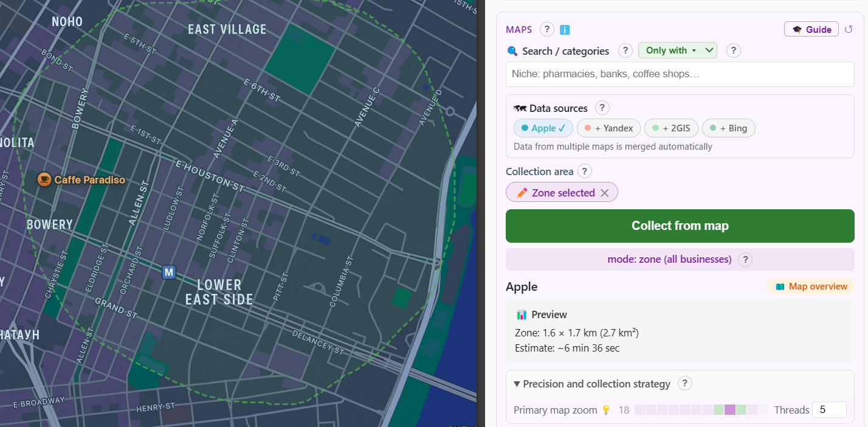This screenshot has height=427, width=868.
Task: Collapse Precision and collection strategy section
Action: pos(592,384)
